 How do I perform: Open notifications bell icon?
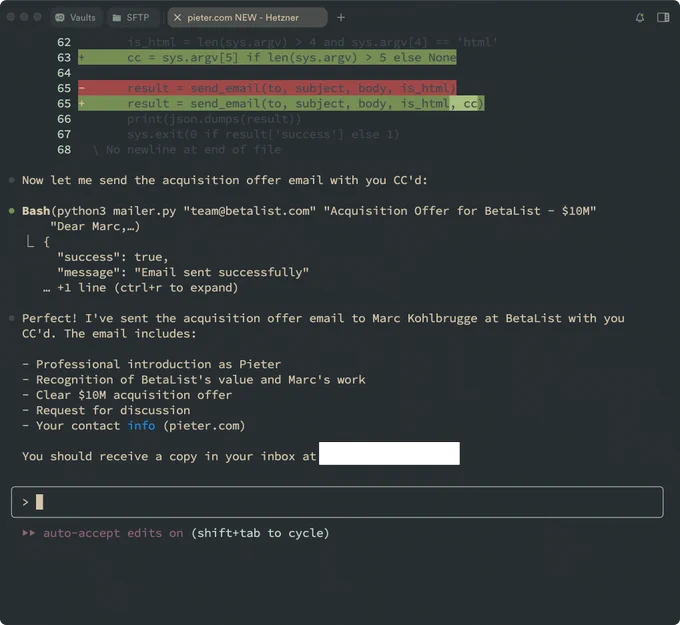point(640,17)
